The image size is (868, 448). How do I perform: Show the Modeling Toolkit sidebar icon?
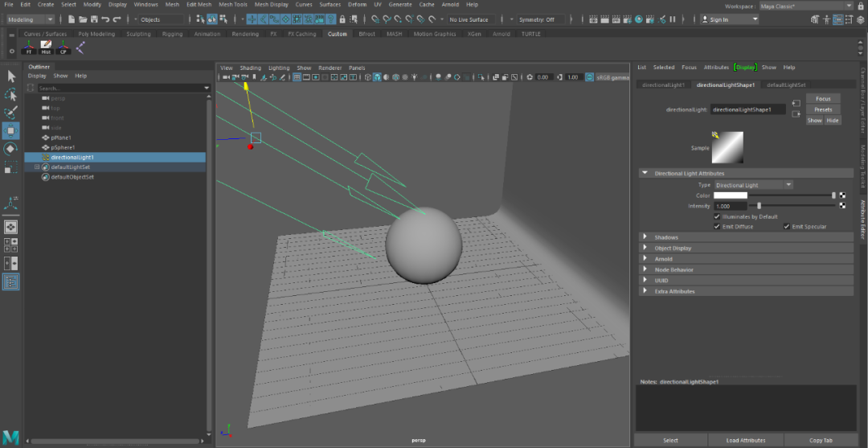[x=815, y=20]
